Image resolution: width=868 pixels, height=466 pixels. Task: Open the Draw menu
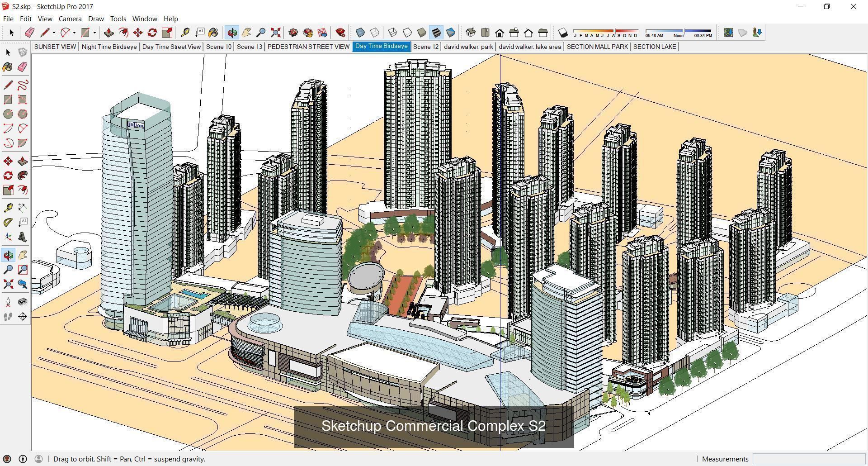tap(96, 19)
